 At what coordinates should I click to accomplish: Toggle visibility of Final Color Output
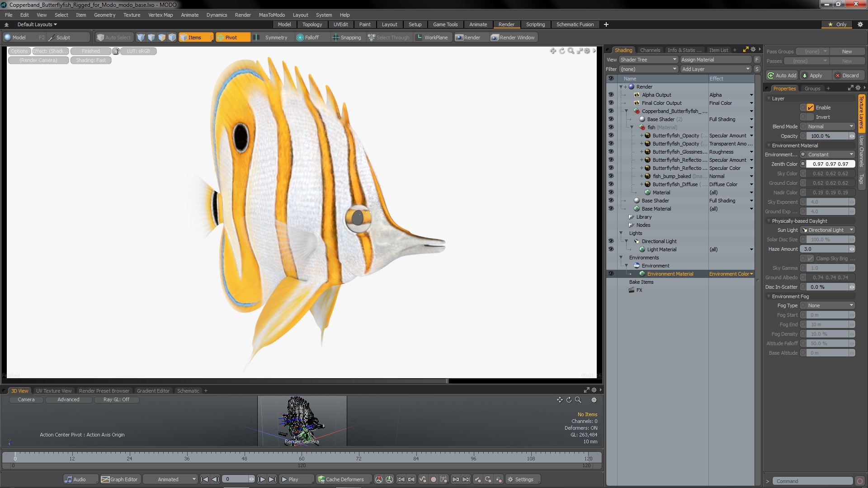coord(611,103)
